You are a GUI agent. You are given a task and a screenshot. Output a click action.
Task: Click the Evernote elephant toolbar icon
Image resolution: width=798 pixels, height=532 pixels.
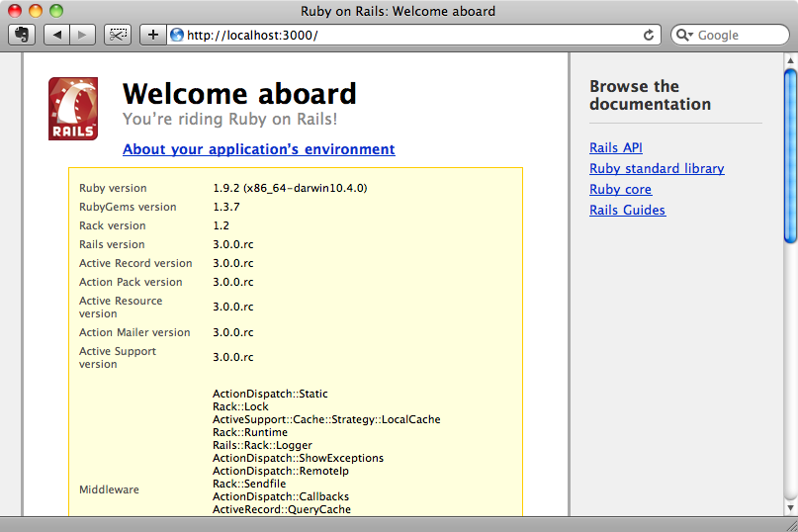(x=22, y=36)
